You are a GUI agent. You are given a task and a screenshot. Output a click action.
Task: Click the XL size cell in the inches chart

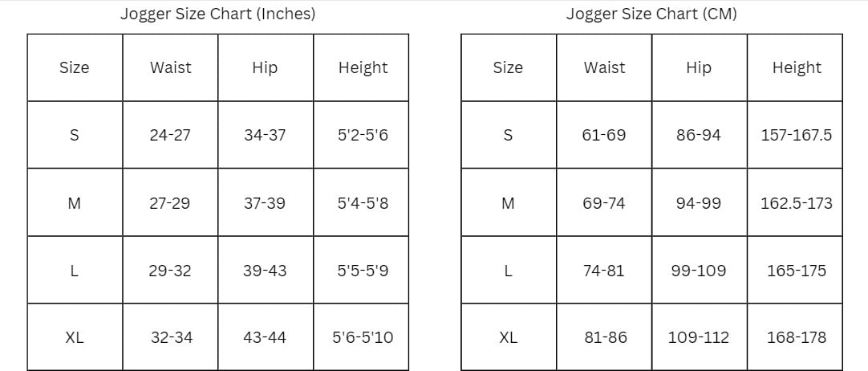click(x=75, y=337)
